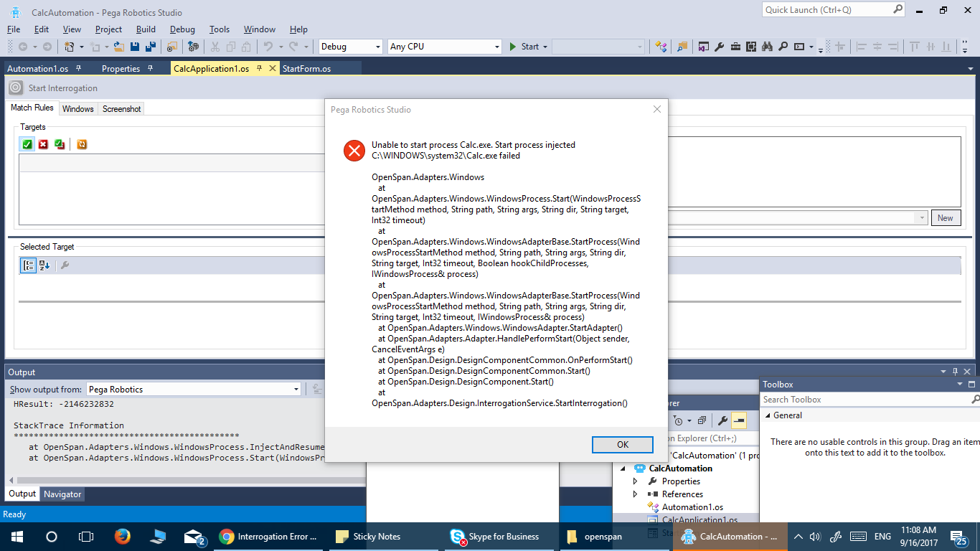
Task: Click the Quick Launch search magnifier icon
Action: (897, 9)
